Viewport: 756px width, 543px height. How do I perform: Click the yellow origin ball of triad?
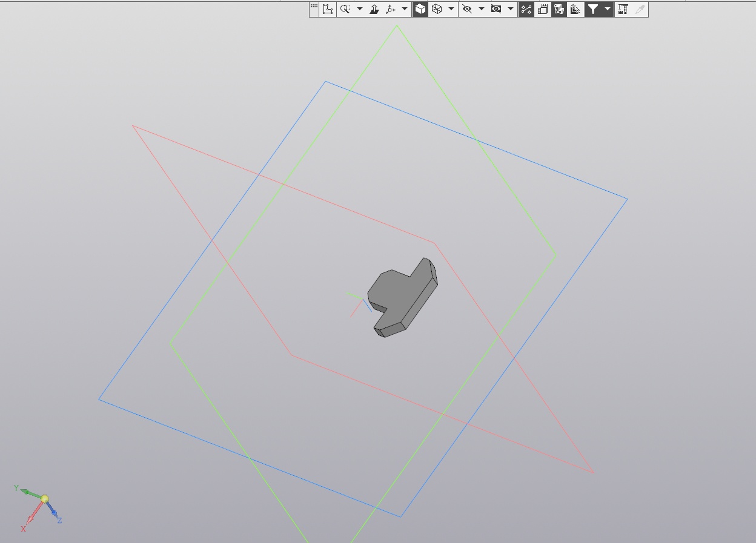tap(44, 499)
